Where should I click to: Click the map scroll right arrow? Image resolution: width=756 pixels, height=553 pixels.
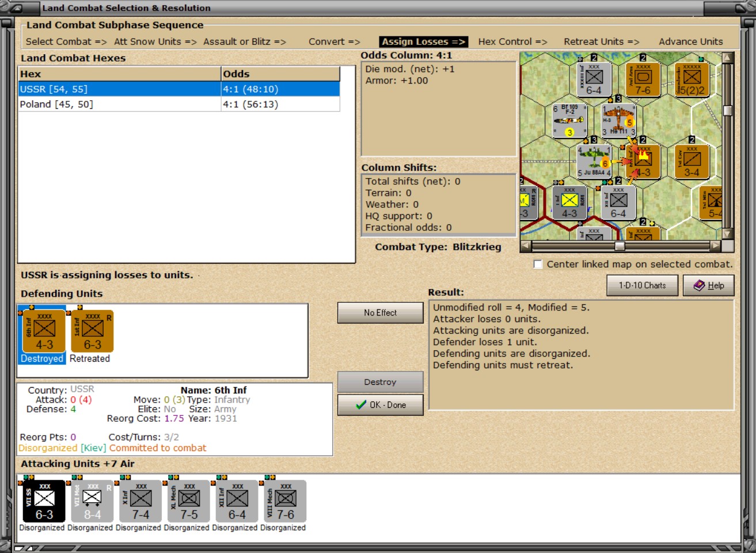(x=716, y=246)
